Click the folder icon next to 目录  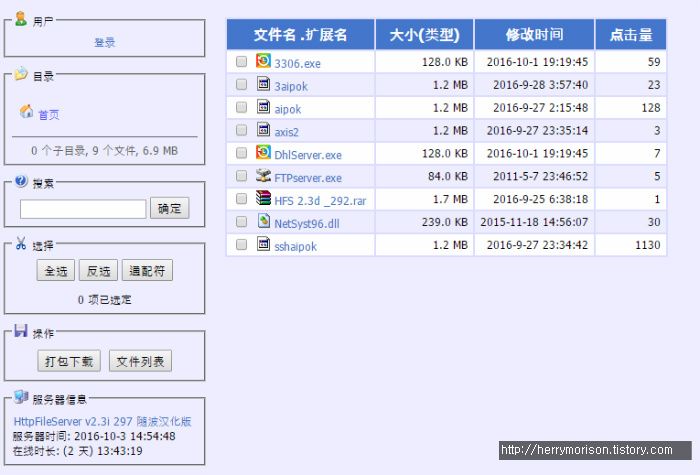21,74
